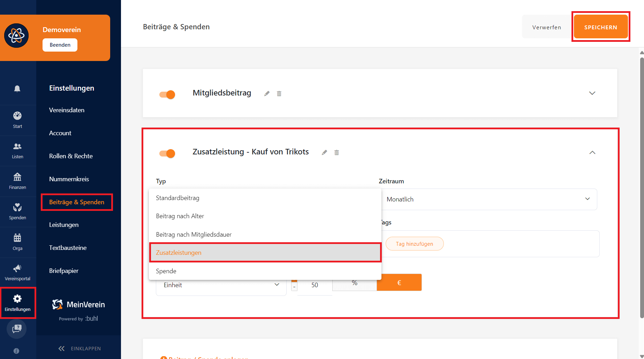644x359 pixels.
Task: Open the Einstellungen gear icon
Action: (17, 299)
